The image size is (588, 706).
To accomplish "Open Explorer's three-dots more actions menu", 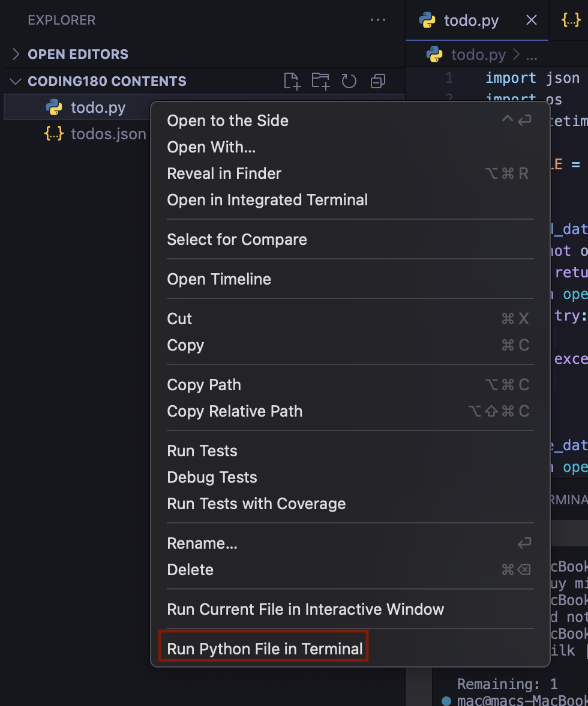I will pos(378,20).
